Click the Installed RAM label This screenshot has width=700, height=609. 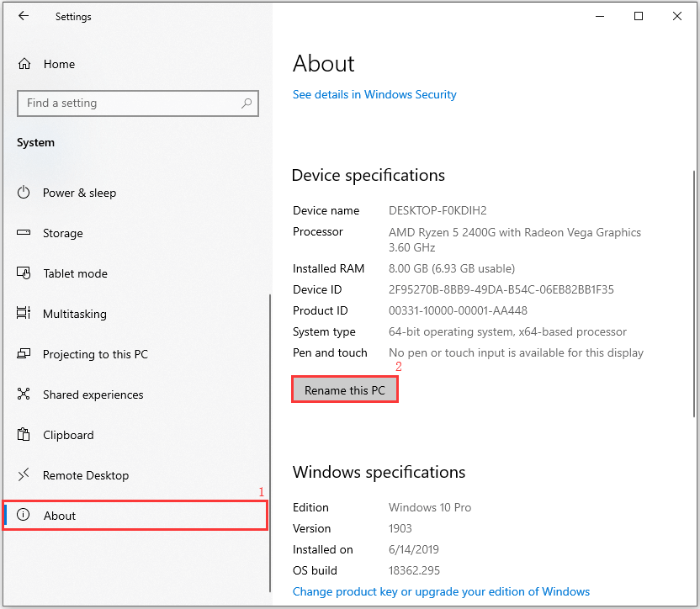[329, 268]
